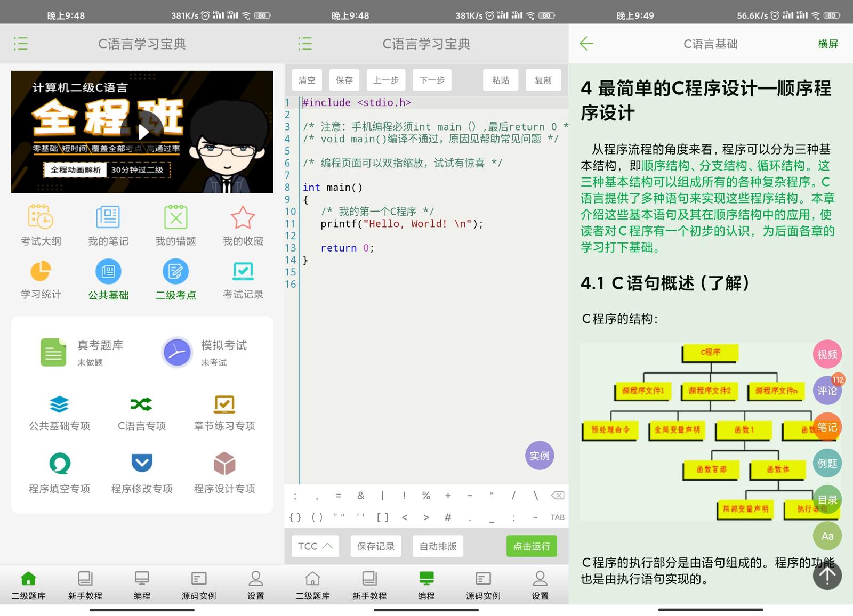Tap the scroll-to-top arrow button
853x616 pixels.
[x=827, y=575]
